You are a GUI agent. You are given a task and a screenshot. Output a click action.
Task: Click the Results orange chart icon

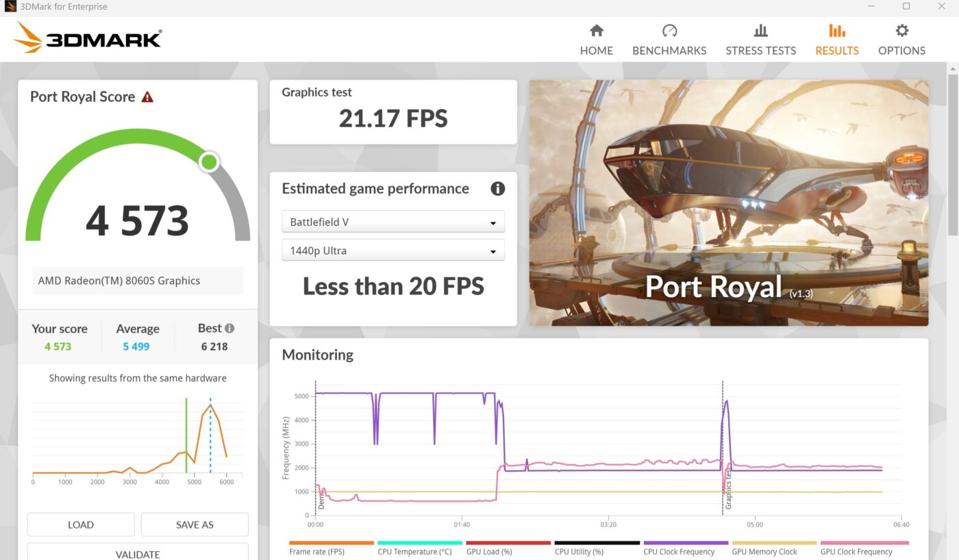click(x=836, y=31)
